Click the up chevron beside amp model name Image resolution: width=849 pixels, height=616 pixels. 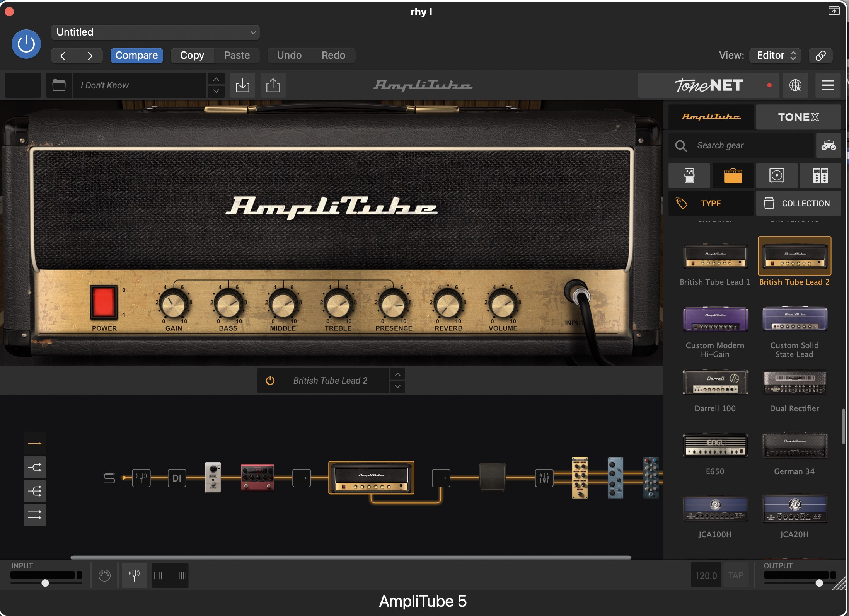398,374
